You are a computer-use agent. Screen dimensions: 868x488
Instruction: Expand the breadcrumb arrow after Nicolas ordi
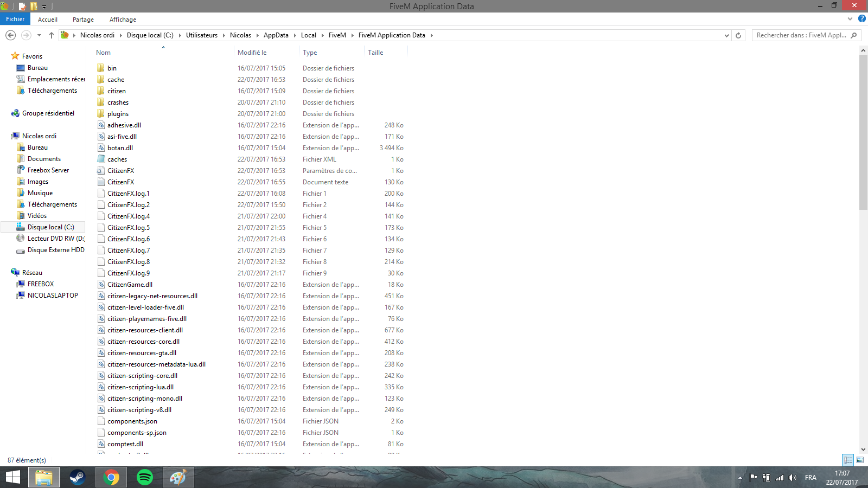point(121,35)
